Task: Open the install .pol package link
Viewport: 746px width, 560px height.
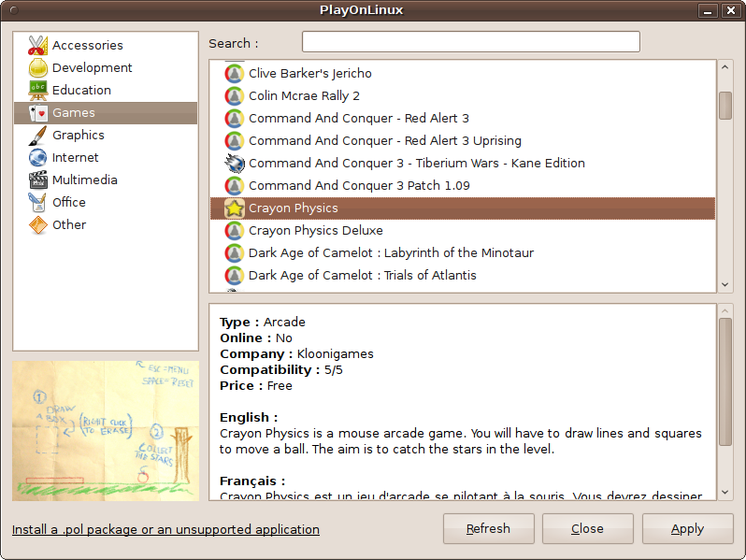Action: [x=165, y=529]
